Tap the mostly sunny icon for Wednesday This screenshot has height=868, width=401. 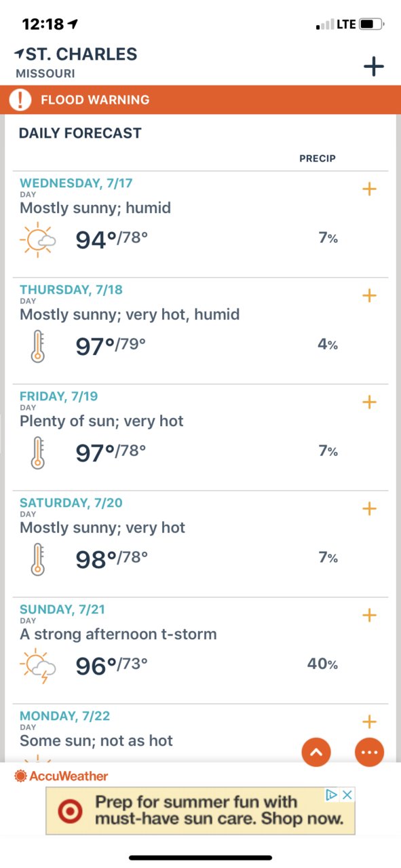tap(38, 240)
